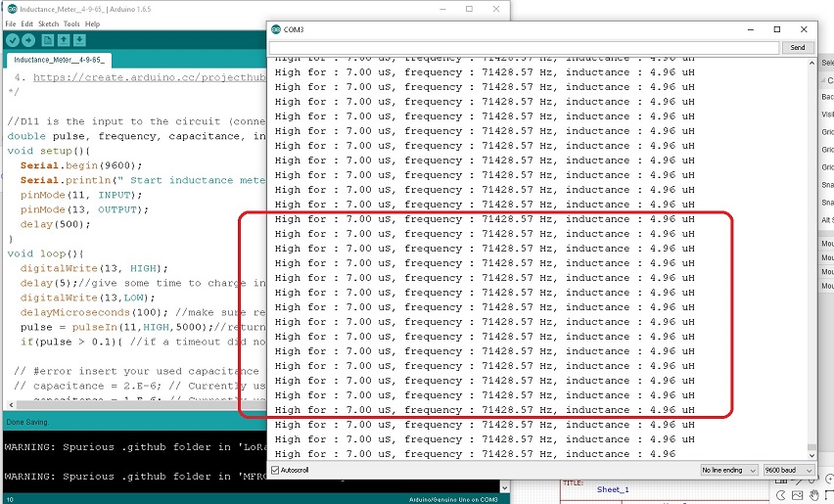
Task: Click the 'MFRC' Spurious .github folder warning
Action: [136, 477]
